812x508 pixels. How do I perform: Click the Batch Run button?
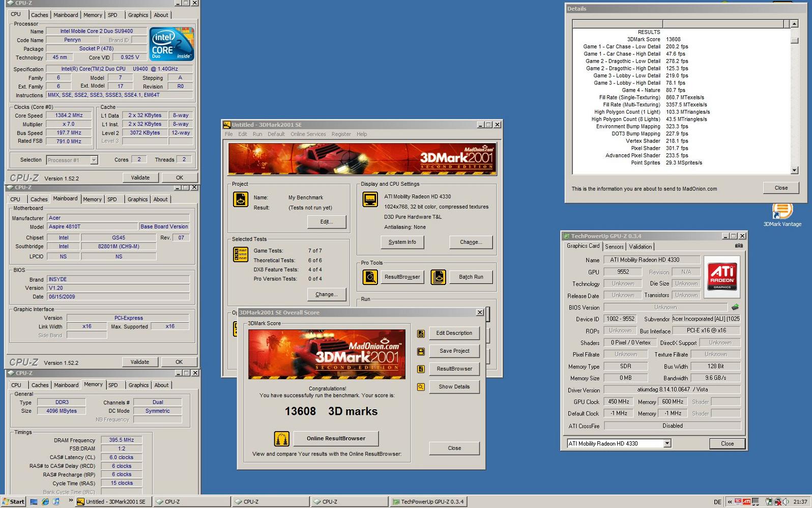[471, 277]
